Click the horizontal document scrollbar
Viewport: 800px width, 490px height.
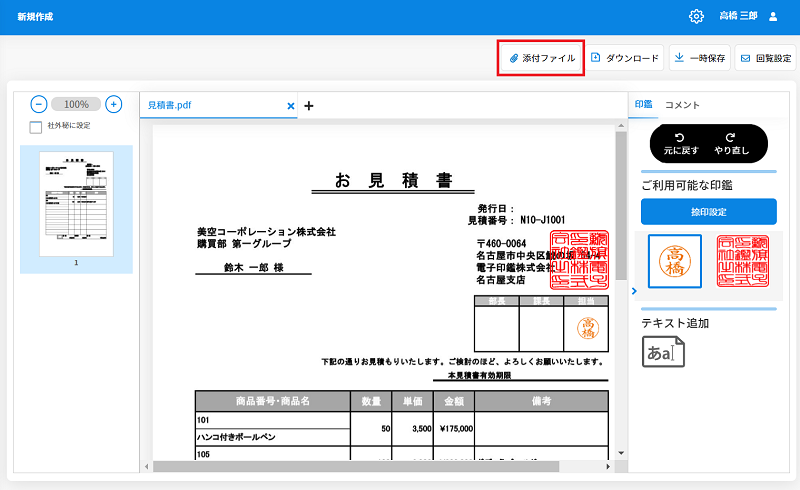pos(356,467)
